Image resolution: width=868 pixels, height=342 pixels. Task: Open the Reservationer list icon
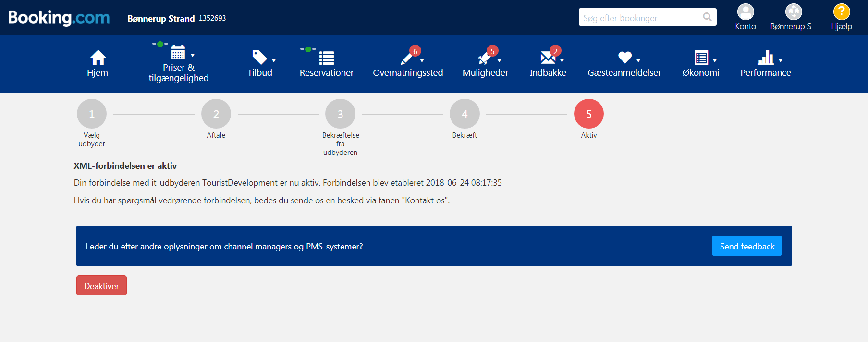tap(327, 58)
